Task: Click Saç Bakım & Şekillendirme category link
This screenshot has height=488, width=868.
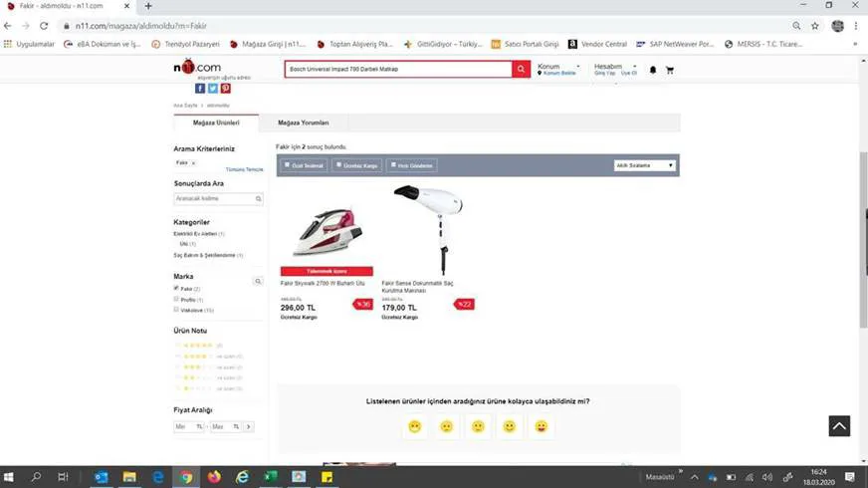Action: [204, 255]
